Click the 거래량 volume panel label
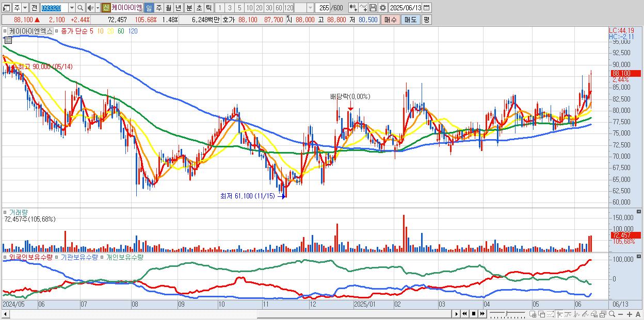Image resolution: width=644 pixels, height=320 pixels. tap(18, 212)
